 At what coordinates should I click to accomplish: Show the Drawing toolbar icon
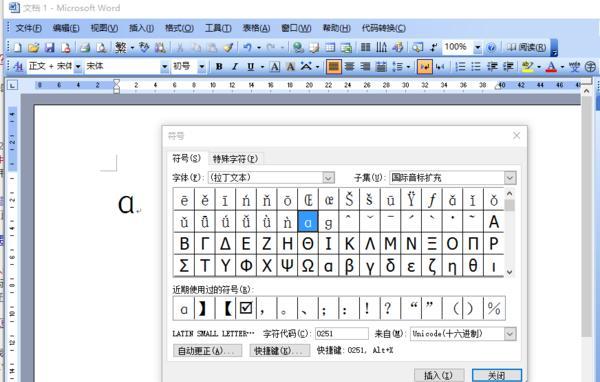398,47
